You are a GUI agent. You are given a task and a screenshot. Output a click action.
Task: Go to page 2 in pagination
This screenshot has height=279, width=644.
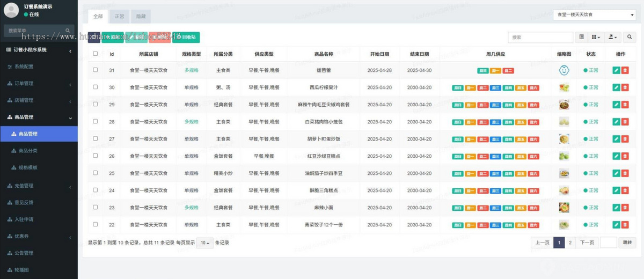coord(570,243)
